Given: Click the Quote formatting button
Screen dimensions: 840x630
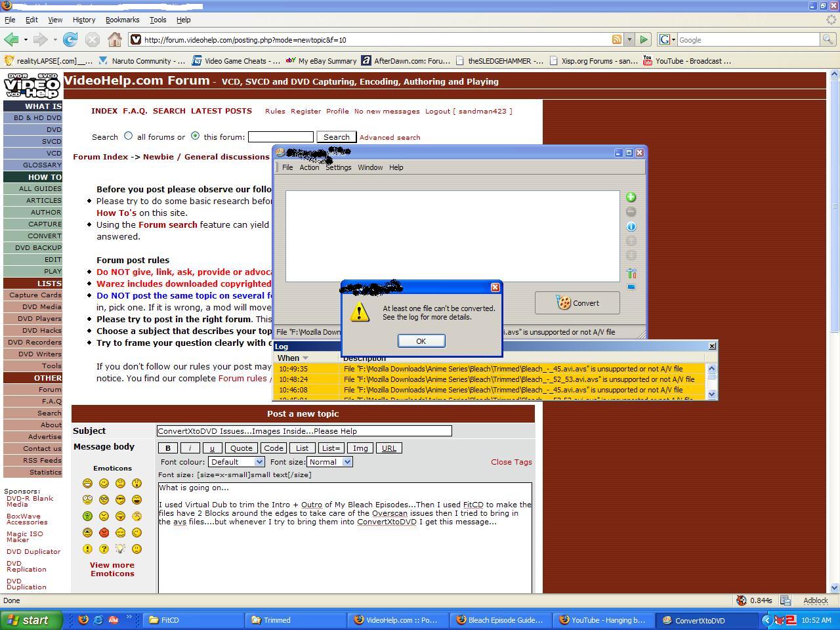Looking at the screenshot, I should tap(241, 448).
